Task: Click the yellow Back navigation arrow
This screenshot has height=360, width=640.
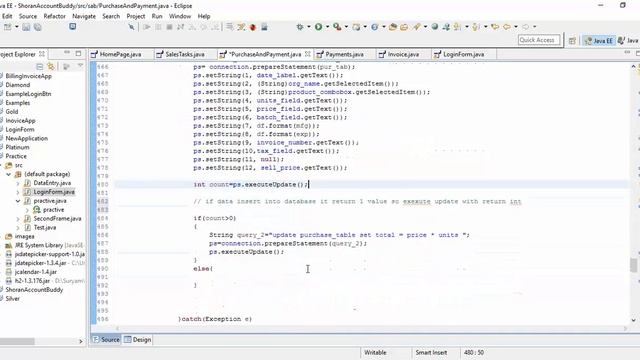Action: [x=507, y=27]
